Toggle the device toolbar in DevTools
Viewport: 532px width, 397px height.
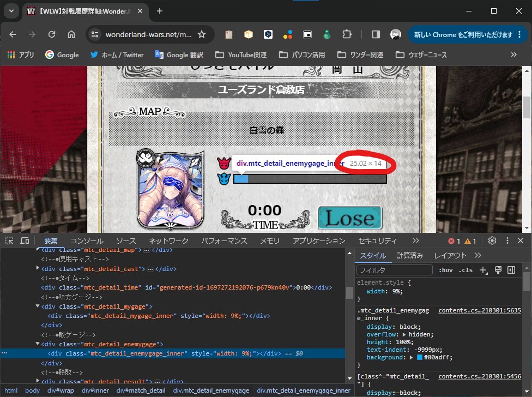(x=25, y=240)
